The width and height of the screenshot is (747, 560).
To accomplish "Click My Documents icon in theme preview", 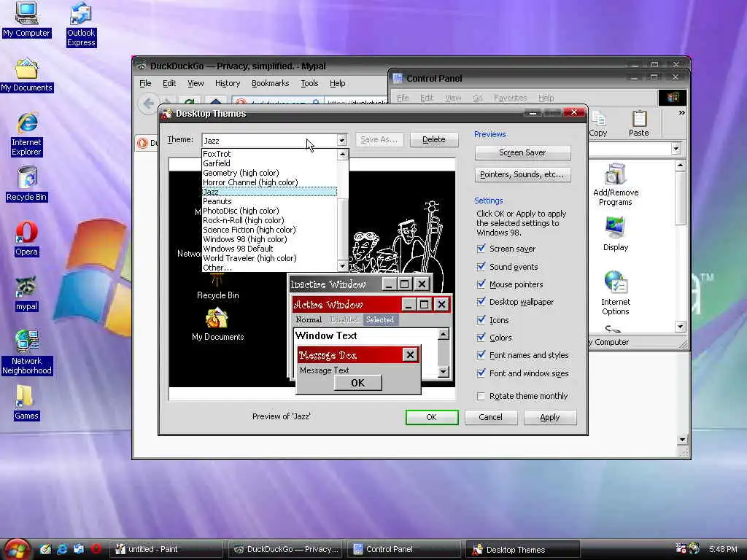I will pos(217,324).
